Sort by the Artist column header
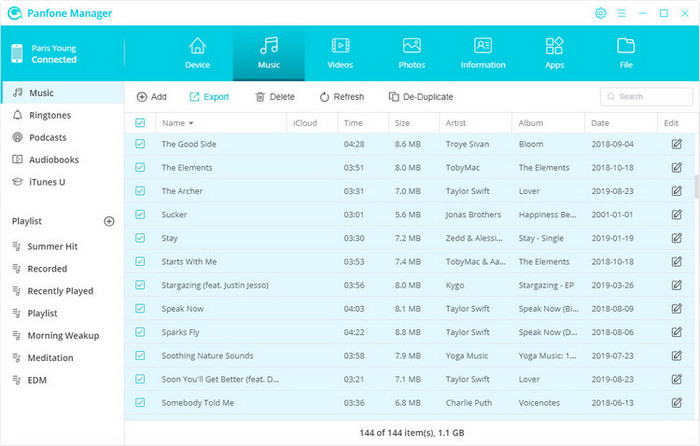 (475, 123)
